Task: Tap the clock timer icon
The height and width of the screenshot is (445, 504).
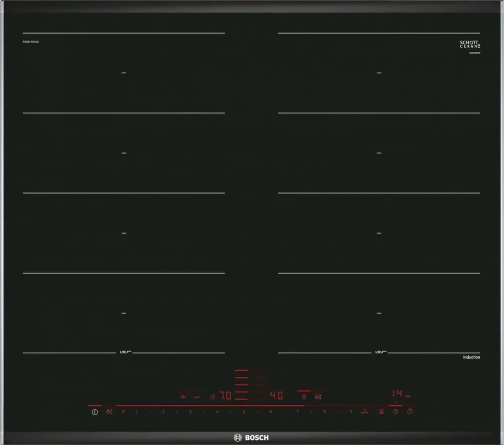Action: [395, 412]
